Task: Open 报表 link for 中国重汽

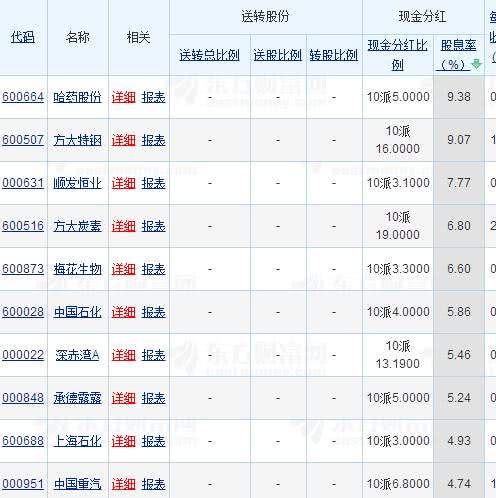Action: click(x=153, y=484)
